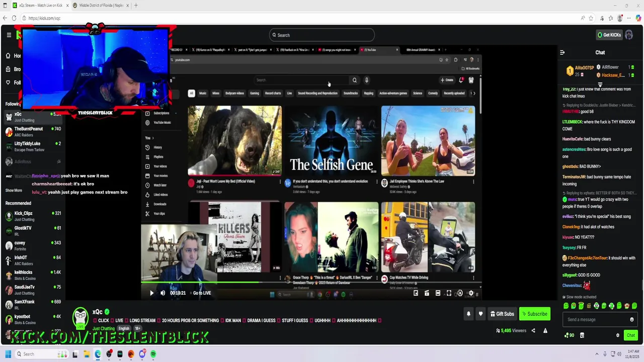Expand following list with Show More
This screenshot has height=362, width=644.
tap(14, 191)
